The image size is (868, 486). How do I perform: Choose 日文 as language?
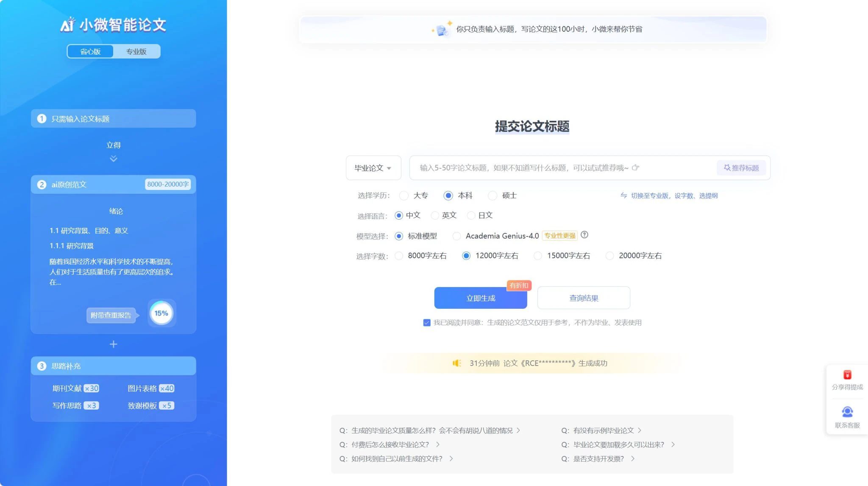(x=471, y=215)
